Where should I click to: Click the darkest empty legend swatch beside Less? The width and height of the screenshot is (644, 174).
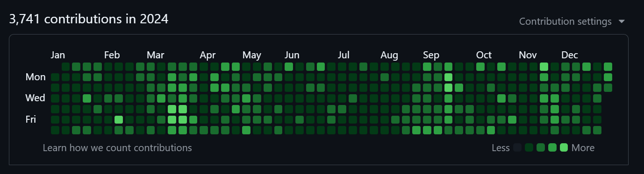[517, 148]
